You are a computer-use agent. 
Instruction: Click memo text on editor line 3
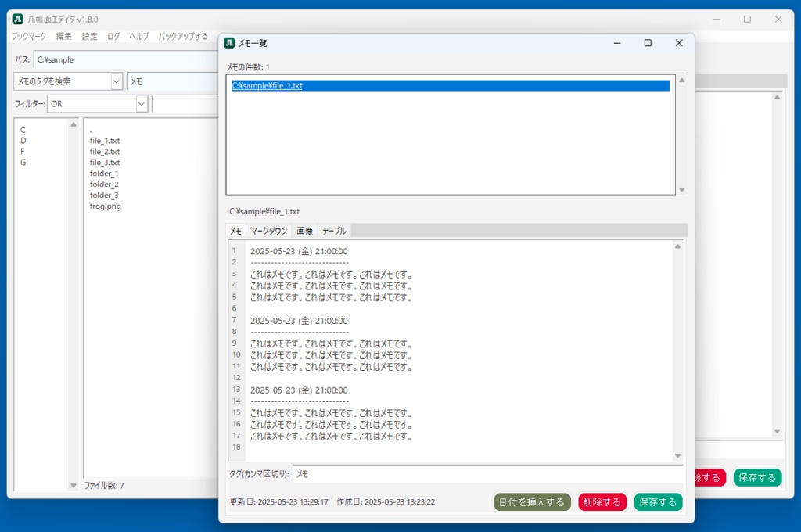pyautogui.click(x=331, y=275)
